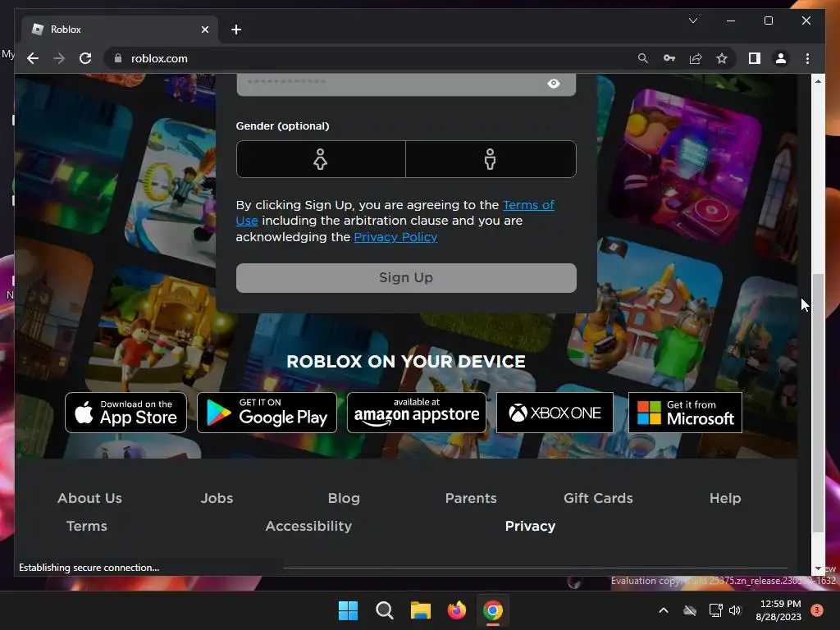Open the Parents footer link

click(471, 498)
